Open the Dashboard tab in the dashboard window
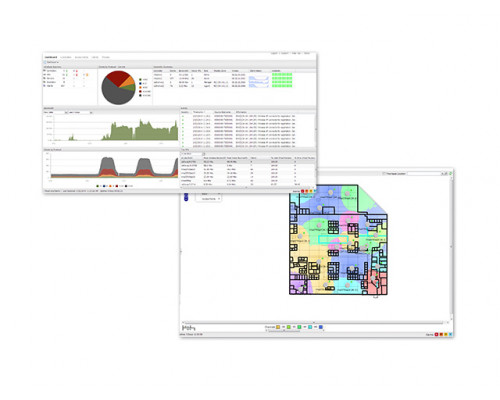 coord(51,57)
